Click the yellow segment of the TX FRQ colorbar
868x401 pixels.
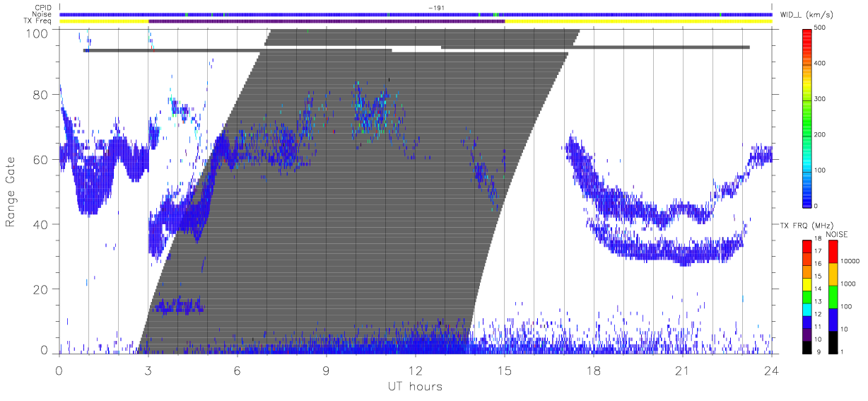807,284
